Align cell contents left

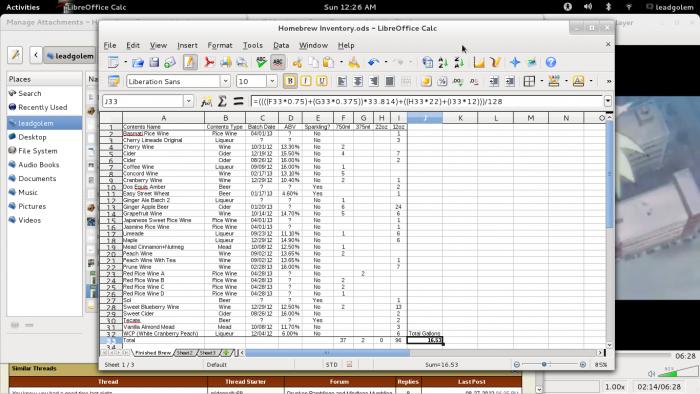(x=342, y=81)
